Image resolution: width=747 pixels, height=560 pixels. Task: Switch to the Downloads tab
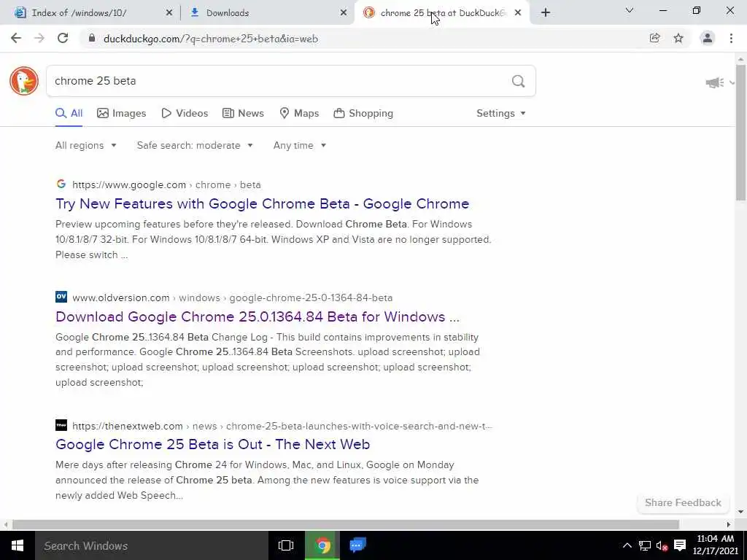(x=267, y=13)
